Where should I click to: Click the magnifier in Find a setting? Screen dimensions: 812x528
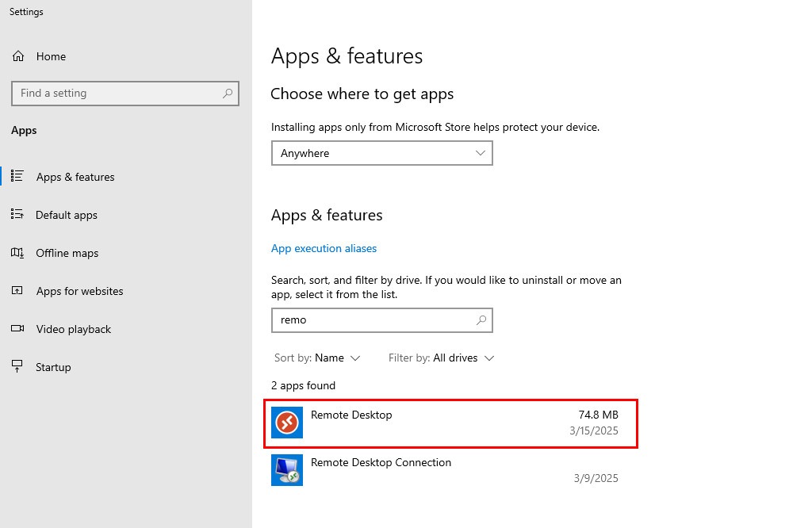[x=228, y=94]
